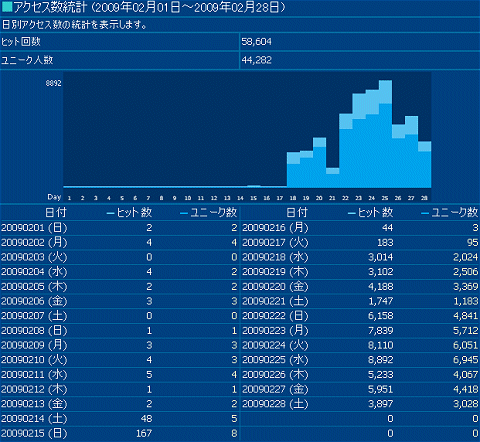Click the date row 20090222 (日)
The width and height of the screenshot is (480, 442).
click(x=275, y=316)
